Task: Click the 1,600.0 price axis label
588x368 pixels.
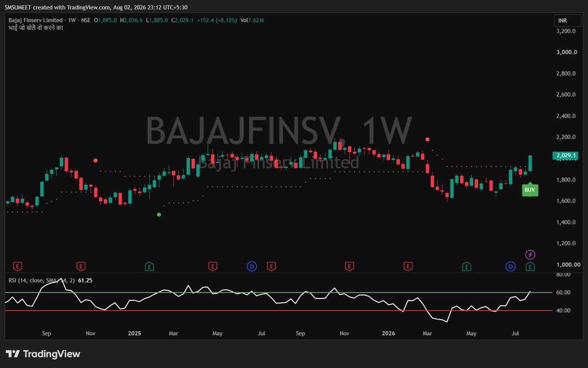Action: (565, 201)
